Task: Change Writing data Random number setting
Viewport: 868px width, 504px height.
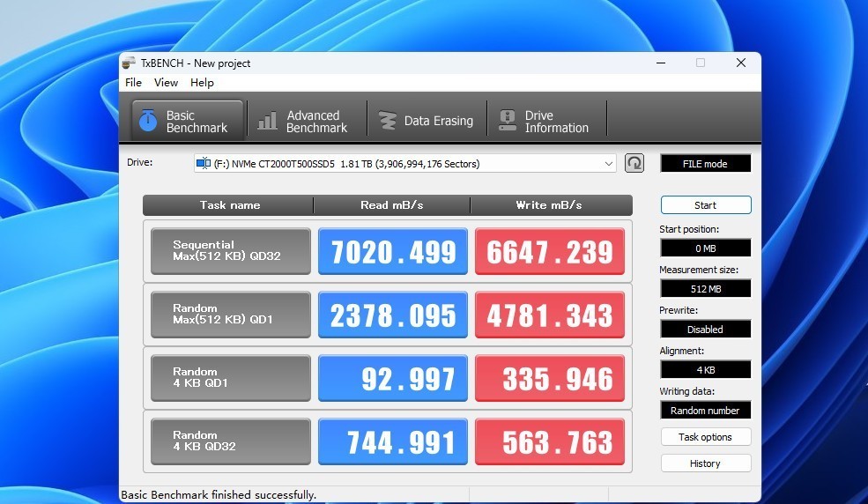Action: tap(706, 411)
